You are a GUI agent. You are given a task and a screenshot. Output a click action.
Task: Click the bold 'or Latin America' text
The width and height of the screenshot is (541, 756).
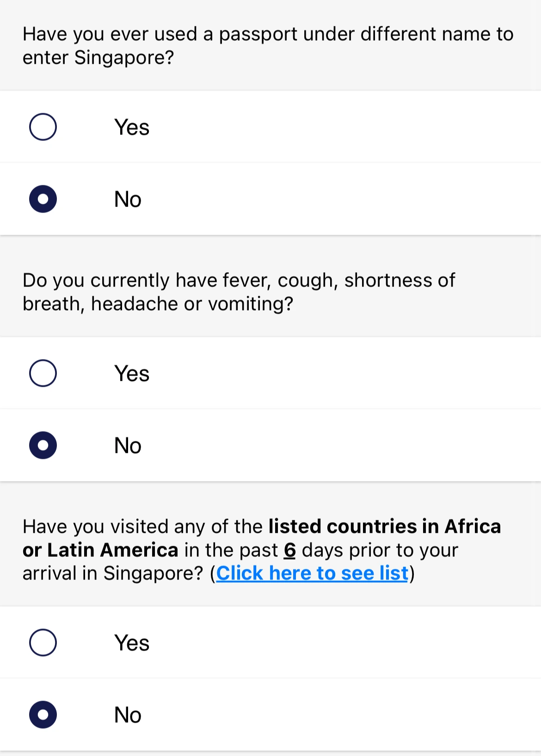tap(100, 550)
